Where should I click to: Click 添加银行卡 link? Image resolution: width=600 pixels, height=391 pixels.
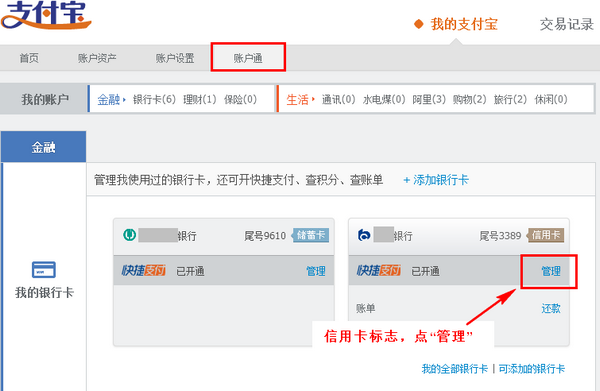436,180
